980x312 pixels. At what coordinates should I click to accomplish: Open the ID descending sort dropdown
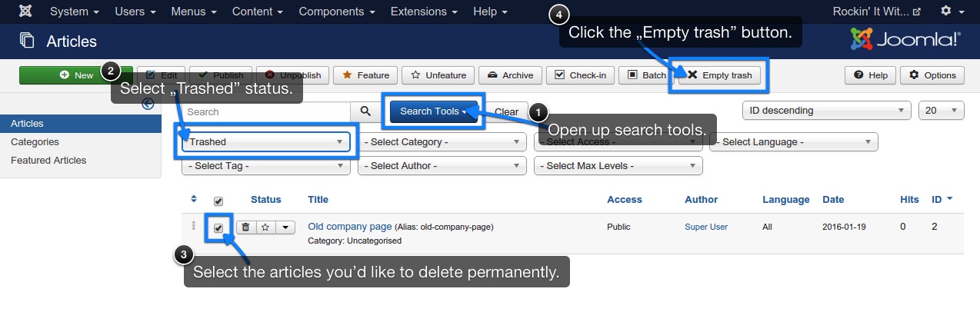827,111
